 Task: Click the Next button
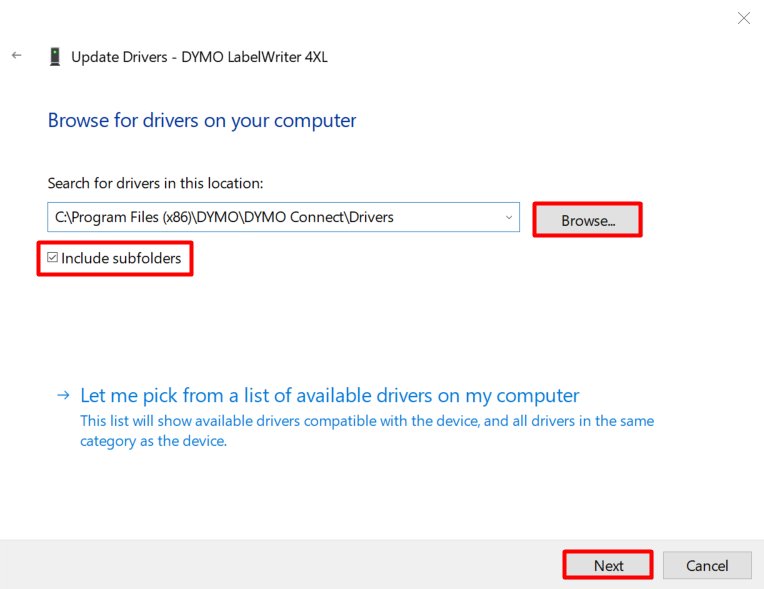point(608,565)
